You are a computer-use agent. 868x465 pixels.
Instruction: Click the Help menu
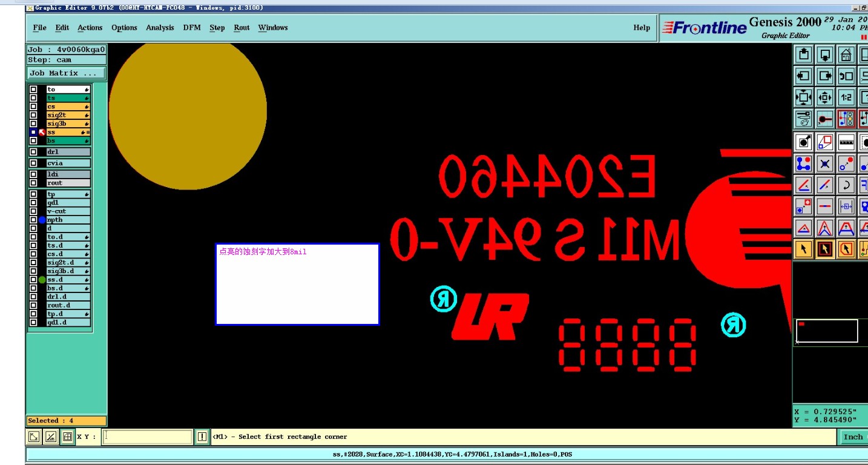[x=642, y=28]
